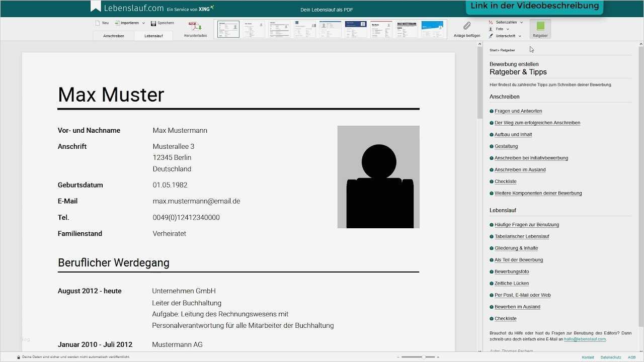Open the Als Teil der Bewerbung link
The image size is (644, 362).
click(519, 260)
